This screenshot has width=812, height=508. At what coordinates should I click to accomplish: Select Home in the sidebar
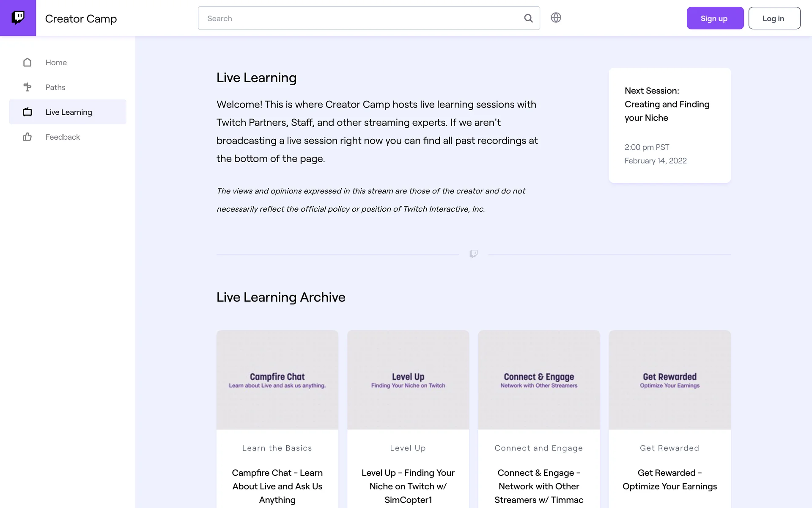coord(56,62)
